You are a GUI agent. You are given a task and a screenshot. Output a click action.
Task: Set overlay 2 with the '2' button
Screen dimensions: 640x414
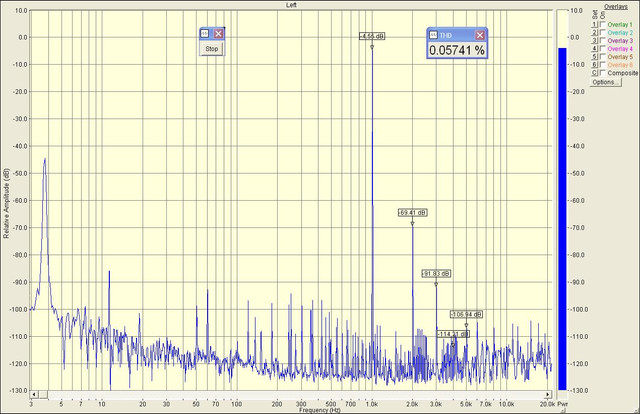pyautogui.click(x=595, y=33)
